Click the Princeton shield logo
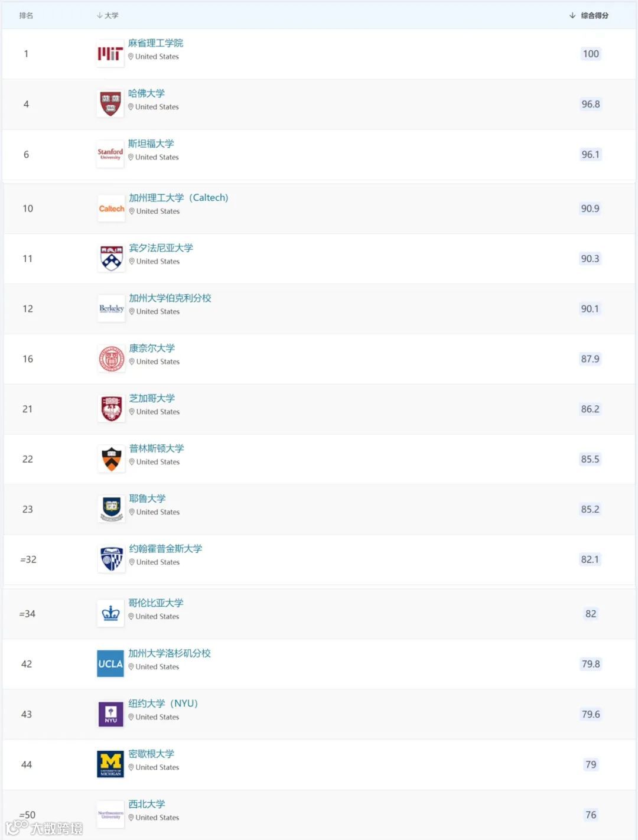The image size is (638, 840). tap(111, 459)
